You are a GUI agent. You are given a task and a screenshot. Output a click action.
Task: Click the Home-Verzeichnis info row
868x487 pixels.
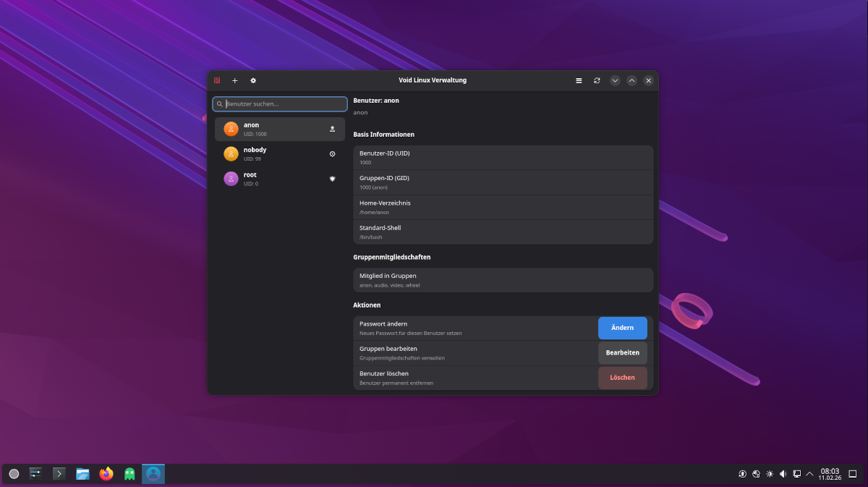[x=503, y=207]
